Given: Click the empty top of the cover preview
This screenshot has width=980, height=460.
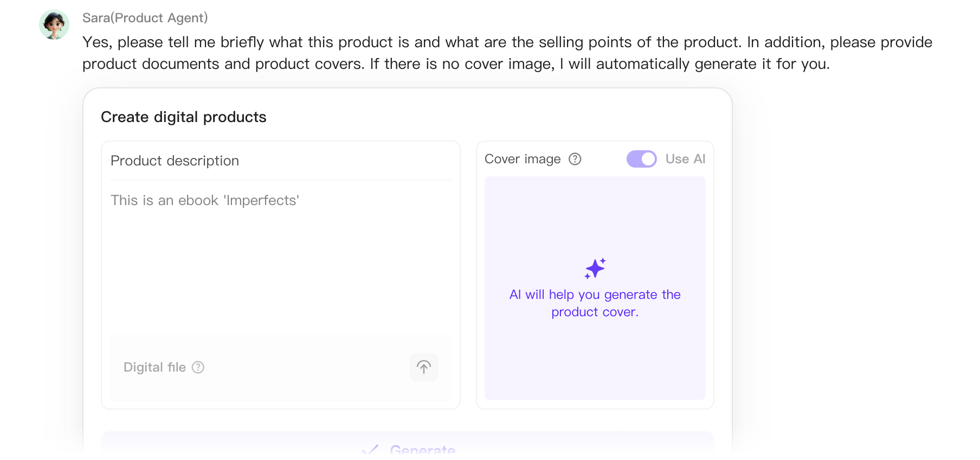Looking at the screenshot, I should [x=595, y=212].
